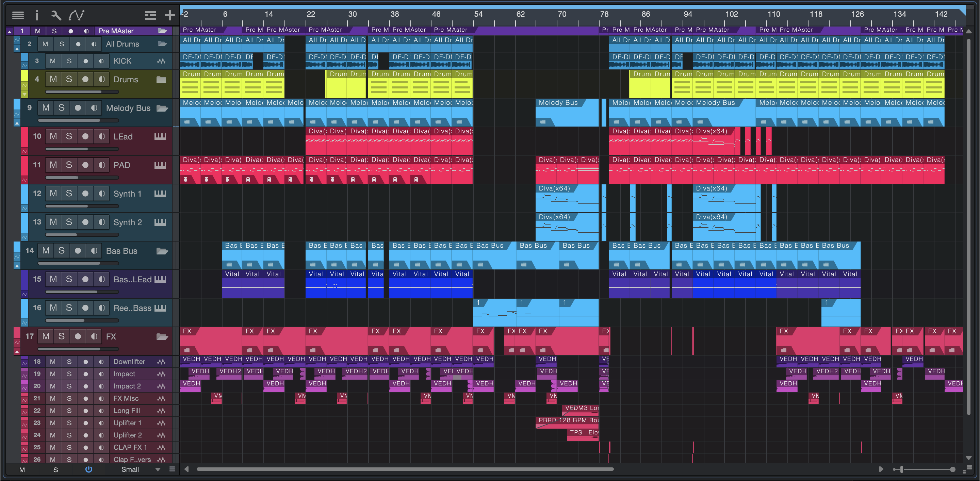Viewport: 980px width, 481px height.
Task: Click the Pre MAster folder icon
Action: coord(162,31)
